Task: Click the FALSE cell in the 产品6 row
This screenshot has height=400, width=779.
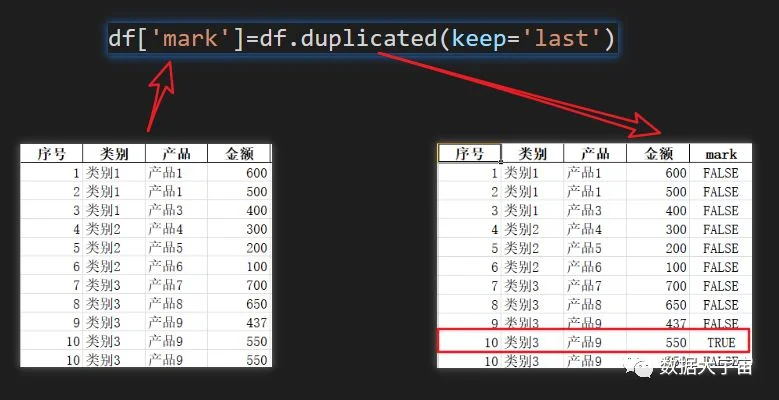Action: [x=721, y=267]
